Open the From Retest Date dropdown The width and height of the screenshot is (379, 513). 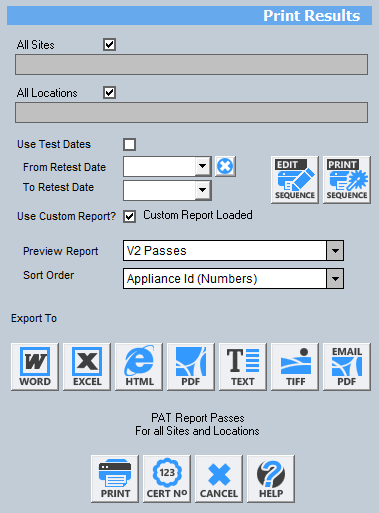pos(202,166)
